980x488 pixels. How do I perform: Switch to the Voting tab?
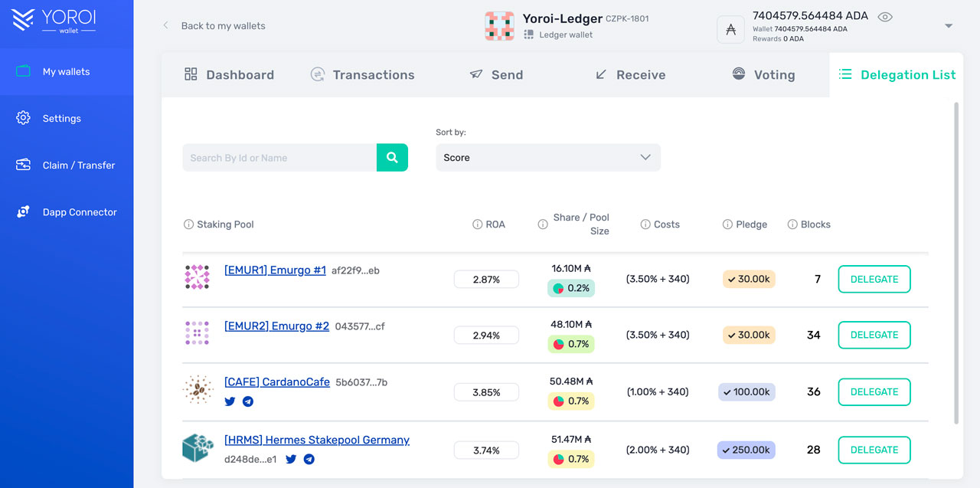763,74
